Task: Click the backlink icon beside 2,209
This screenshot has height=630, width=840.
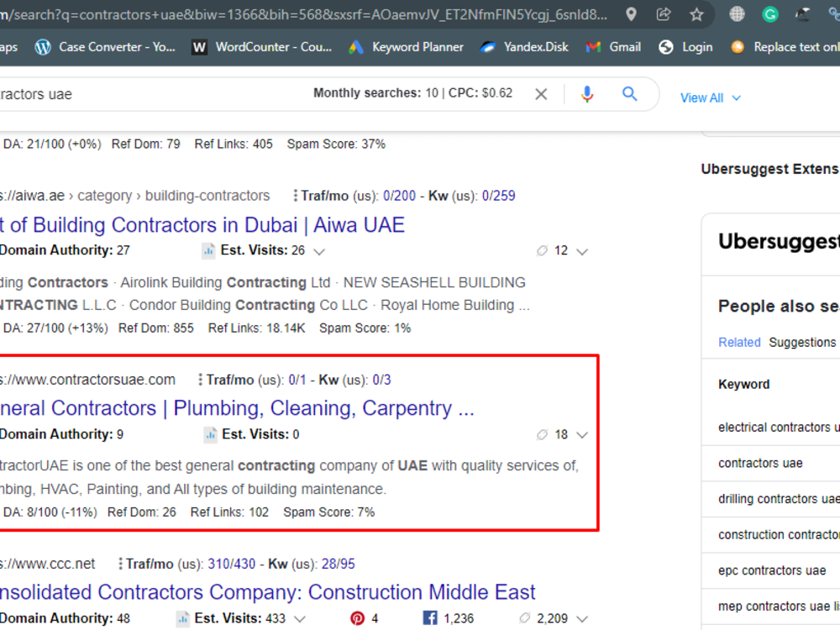Action: (525, 619)
